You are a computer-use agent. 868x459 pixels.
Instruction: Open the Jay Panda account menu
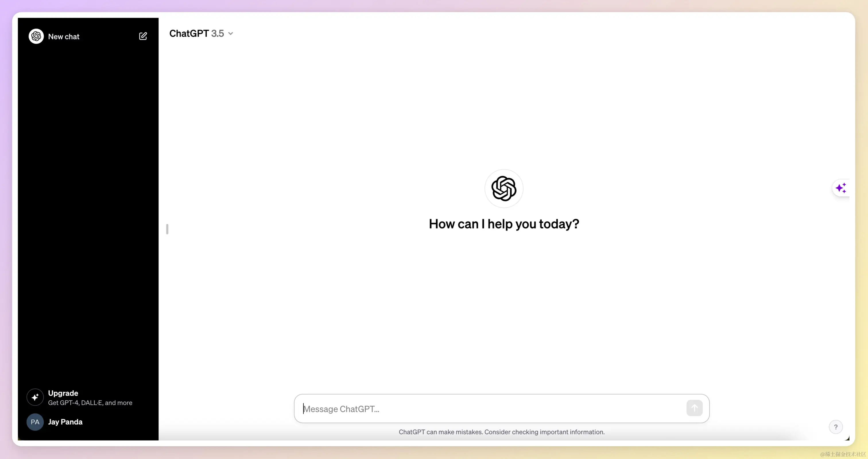click(x=65, y=422)
